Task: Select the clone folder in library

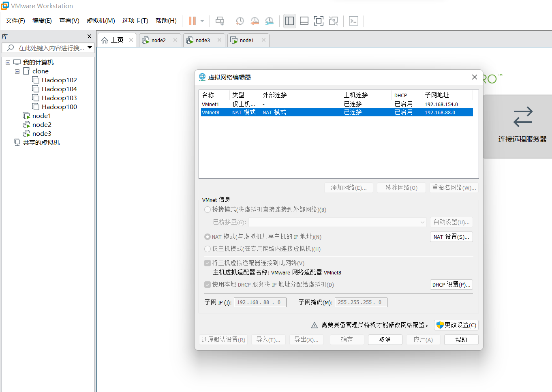Action: (41, 71)
